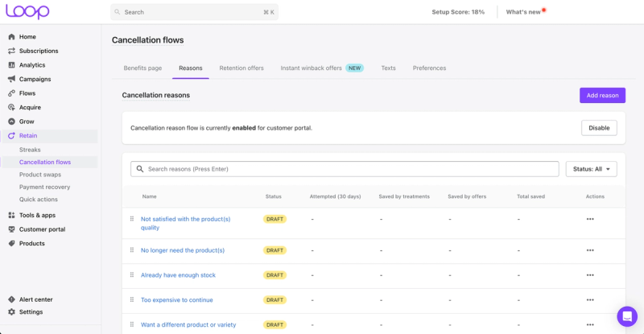Click the Loop logo

click(x=27, y=11)
